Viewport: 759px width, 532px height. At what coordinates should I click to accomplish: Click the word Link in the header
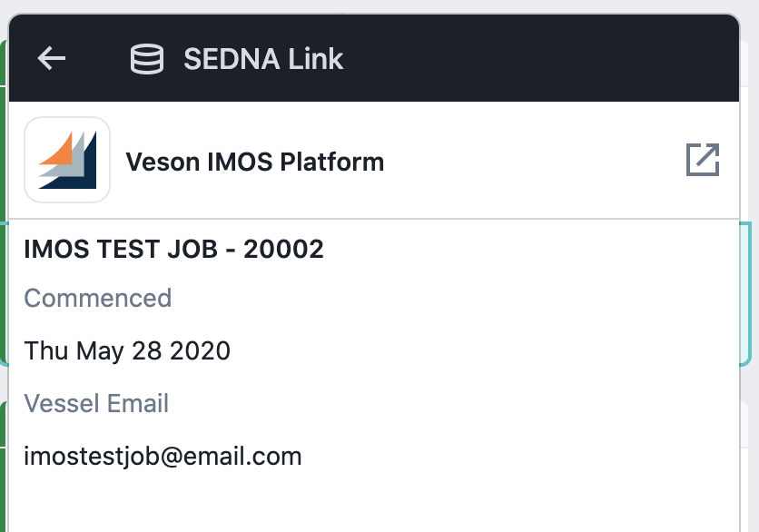pos(316,59)
